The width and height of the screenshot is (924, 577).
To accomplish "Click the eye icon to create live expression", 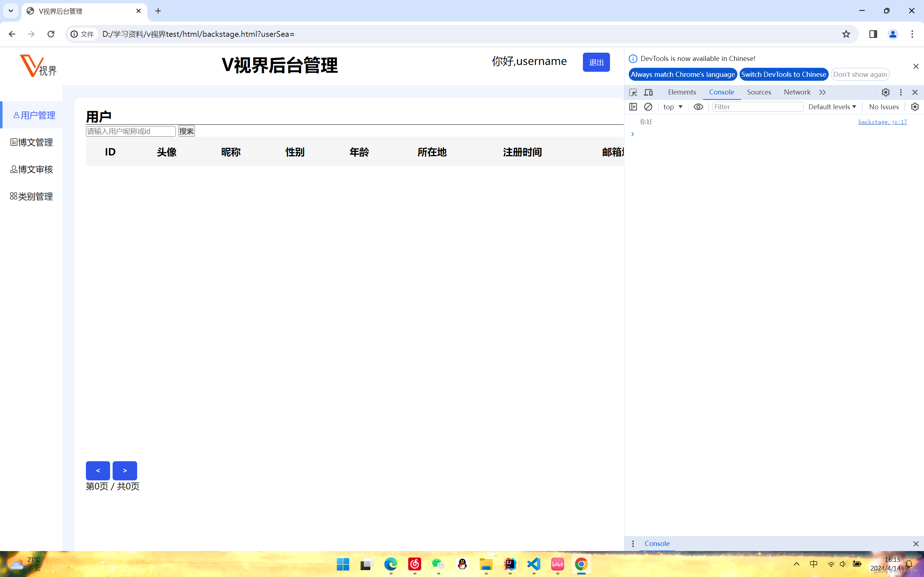I will (x=698, y=107).
